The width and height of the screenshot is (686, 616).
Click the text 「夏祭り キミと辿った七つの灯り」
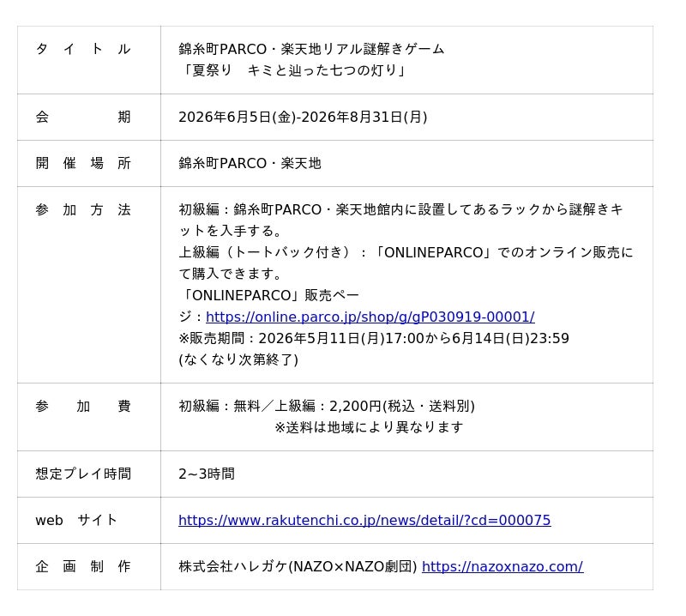click(x=293, y=70)
